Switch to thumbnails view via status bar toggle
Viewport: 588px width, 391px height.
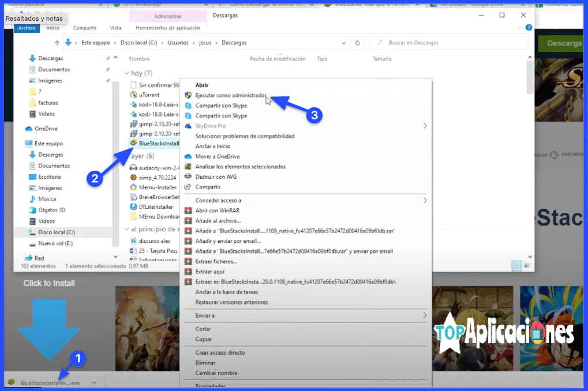(527, 266)
